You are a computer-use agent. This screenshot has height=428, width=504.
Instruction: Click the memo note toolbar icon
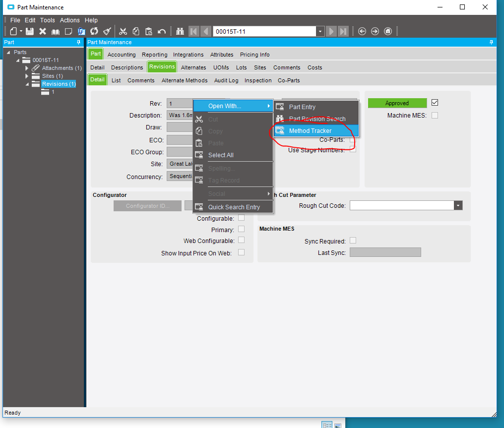pyautogui.click(x=68, y=31)
